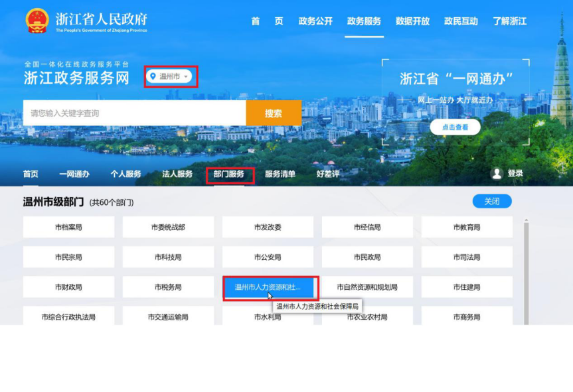Click the department list vertical scrollbar
This screenshot has width=573, height=392.
[527, 265]
